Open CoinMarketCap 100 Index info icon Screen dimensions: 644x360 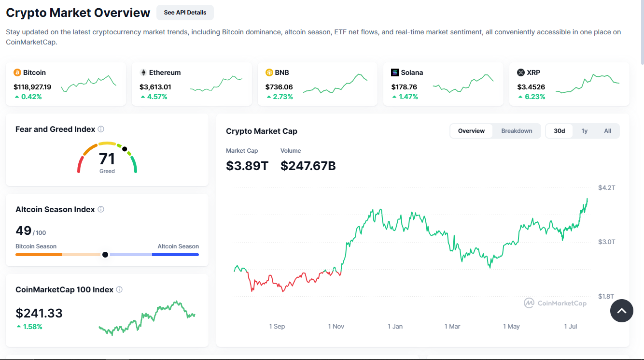pyautogui.click(x=119, y=289)
